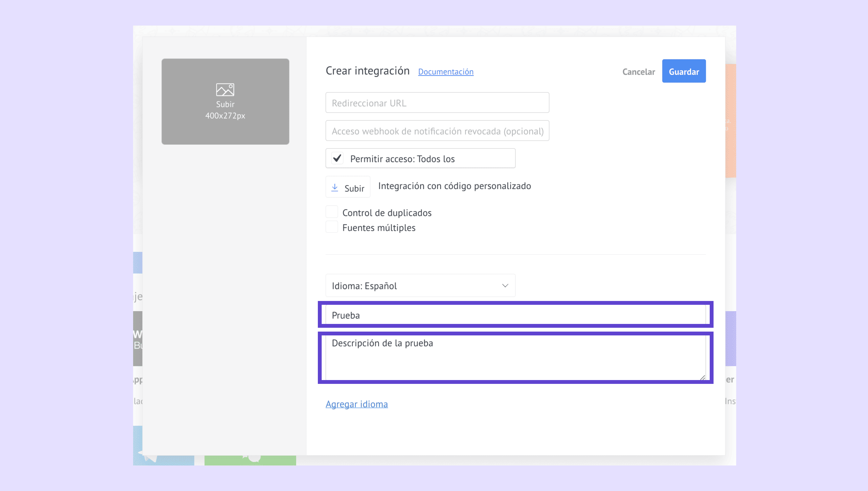Focus the Redireccionar URL field
This screenshot has height=491, width=868.
(437, 103)
